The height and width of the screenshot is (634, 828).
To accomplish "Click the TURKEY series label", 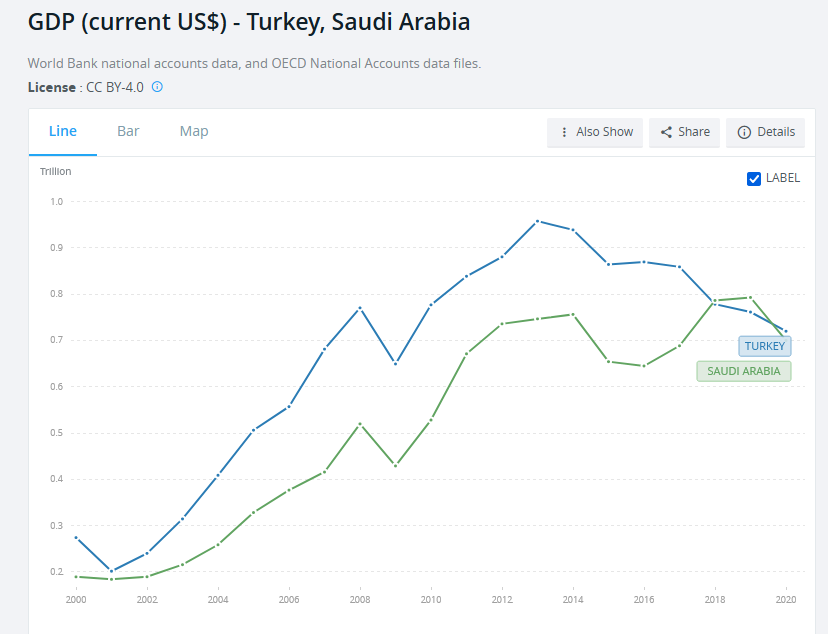I will pos(765,346).
